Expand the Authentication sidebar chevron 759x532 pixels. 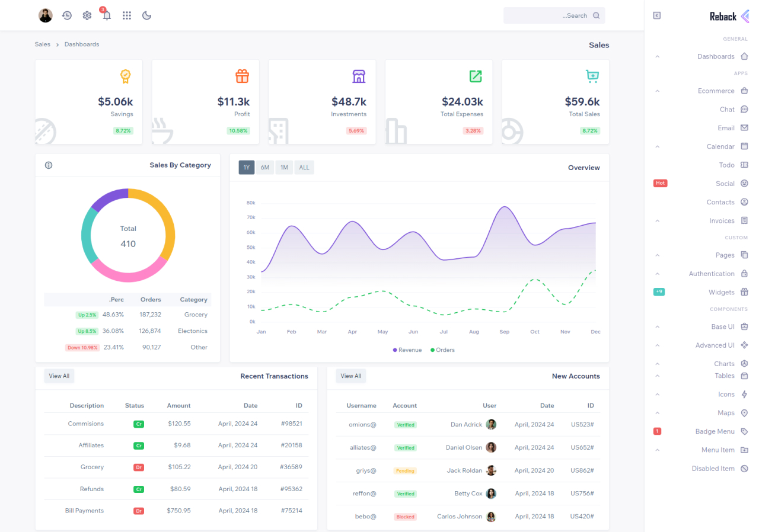[x=657, y=274]
